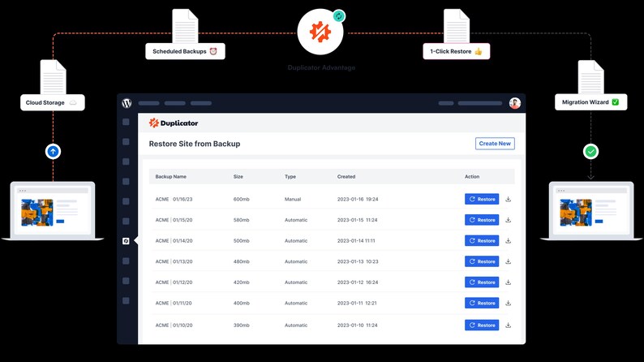Click the document icon above Migration Wizard
644x362 pixels.
click(590, 77)
